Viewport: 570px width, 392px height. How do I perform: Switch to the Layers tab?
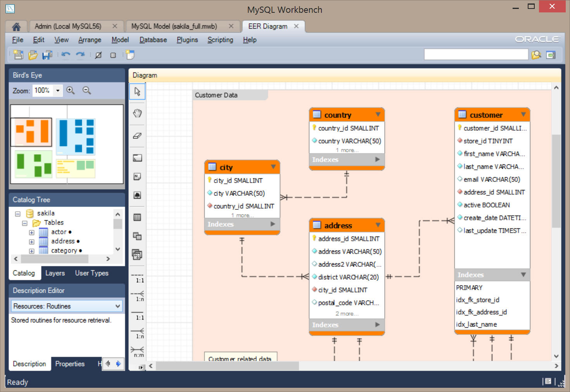tap(55, 273)
